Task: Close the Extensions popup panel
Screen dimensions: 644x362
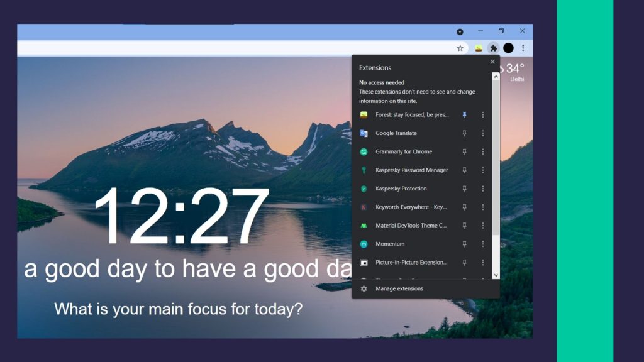Action: point(492,62)
